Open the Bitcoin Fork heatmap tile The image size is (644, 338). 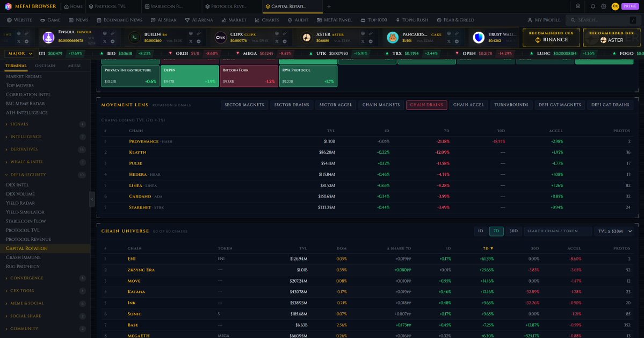(x=249, y=76)
